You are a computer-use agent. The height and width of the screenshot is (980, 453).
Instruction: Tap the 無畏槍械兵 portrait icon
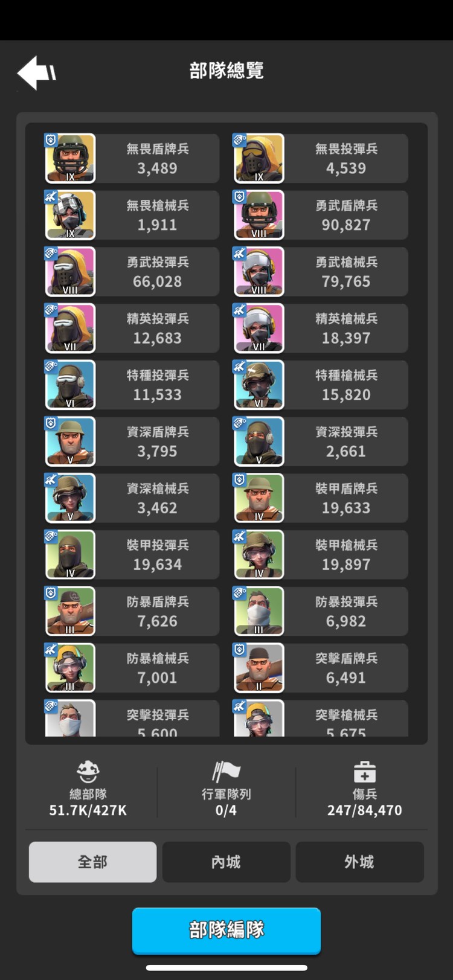(x=70, y=215)
